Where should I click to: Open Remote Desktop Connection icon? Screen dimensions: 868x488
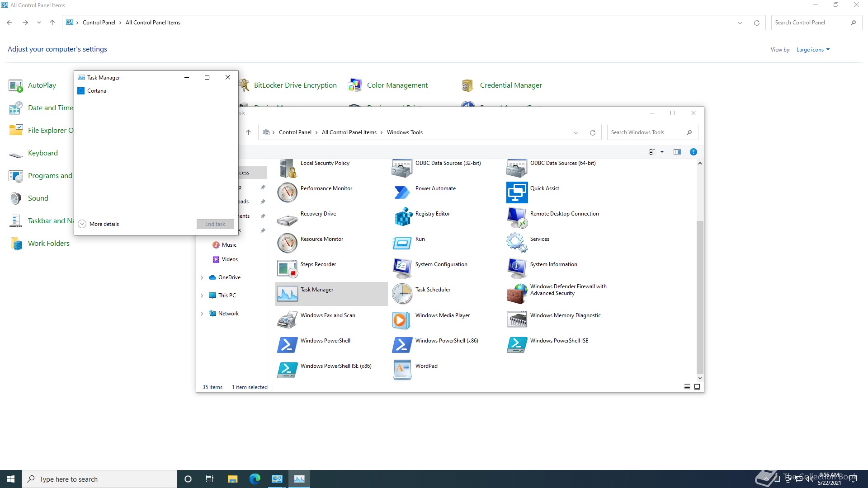pyautogui.click(x=517, y=218)
